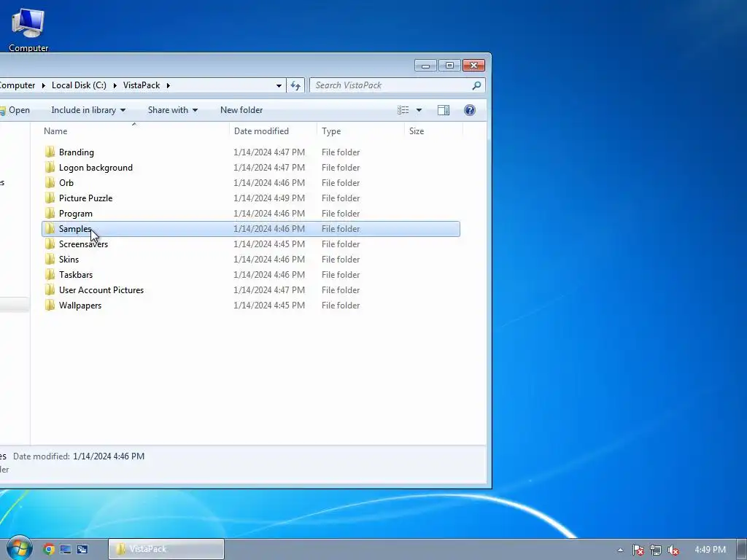Open Explorer help question mark icon
747x560 pixels.
[470, 111]
